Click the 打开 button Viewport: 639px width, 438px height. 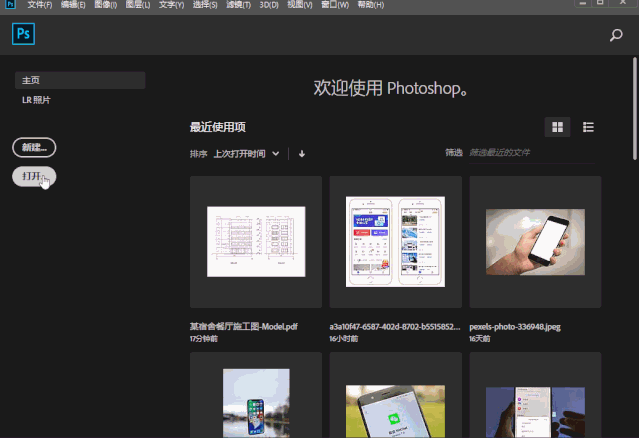[34, 176]
